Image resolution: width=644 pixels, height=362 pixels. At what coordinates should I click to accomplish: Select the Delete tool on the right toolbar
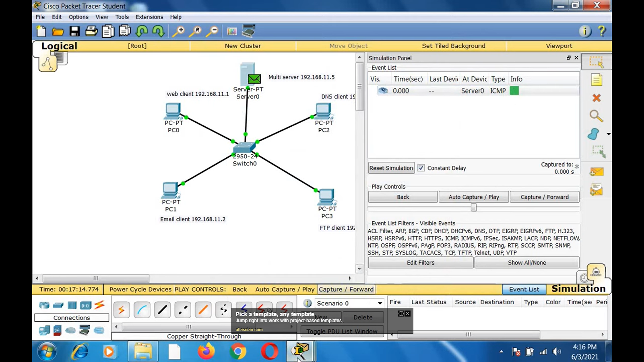pos(597,98)
